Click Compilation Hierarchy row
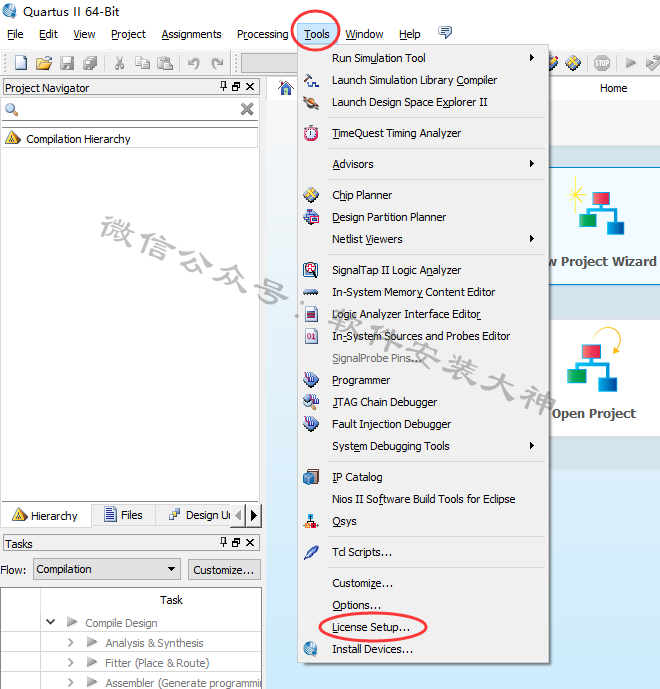660x689 pixels. [130, 138]
